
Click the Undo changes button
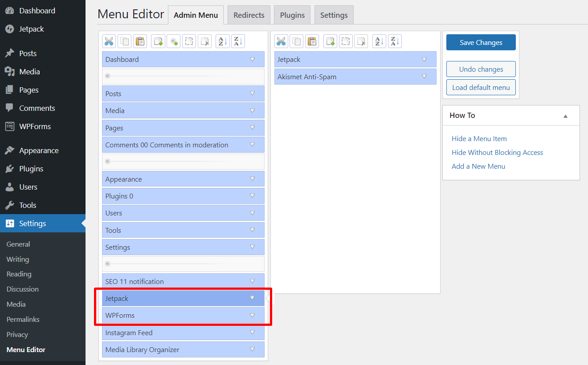(x=481, y=69)
